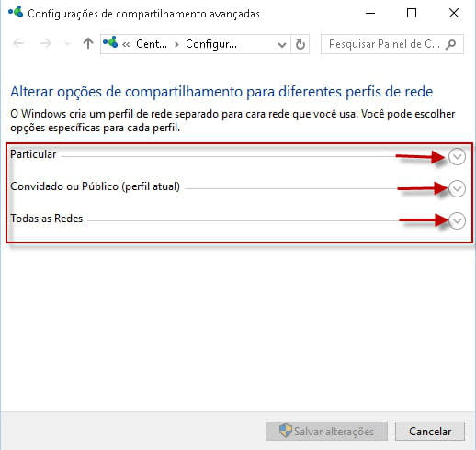The width and height of the screenshot is (476, 450).
Task: Open recent locations dropdown arrow
Action: pos(67,44)
